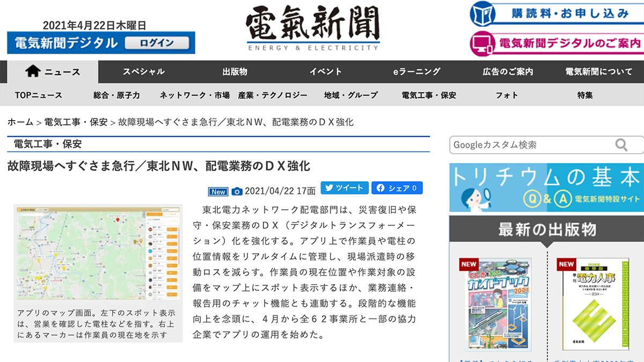The height and width of the screenshot is (362, 644).
Task: Open the イベント menu
Action: pos(325,72)
